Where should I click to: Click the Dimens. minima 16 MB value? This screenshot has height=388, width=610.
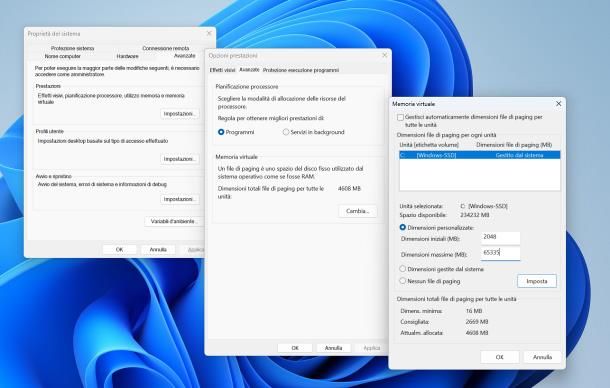[474, 311]
